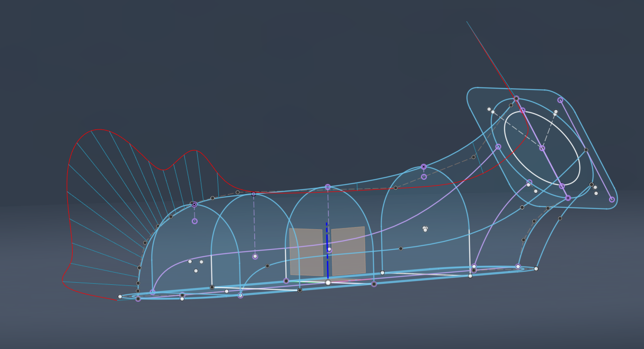
Task: Click the white dot floating mid-fuselage
Action: pos(424,228)
